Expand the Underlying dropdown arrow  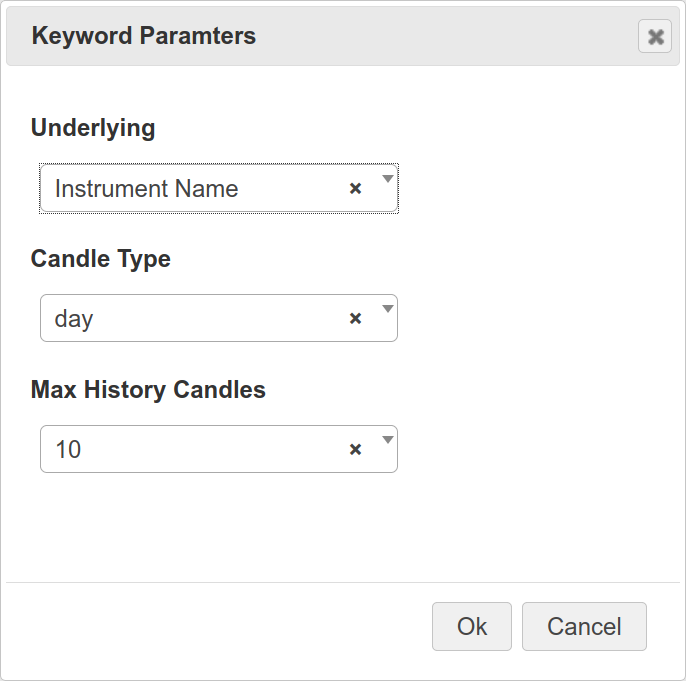pyautogui.click(x=388, y=180)
